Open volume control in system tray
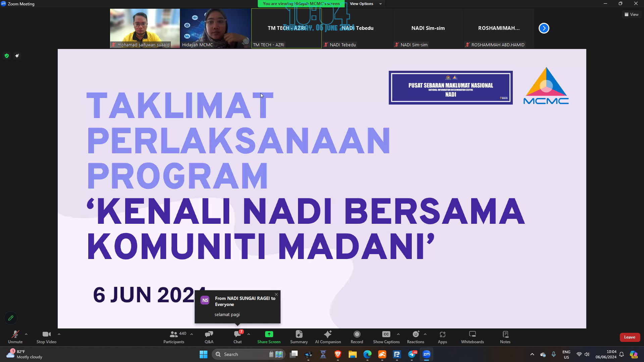This screenshot has width=644, height=362. click(x=587, y=354)
